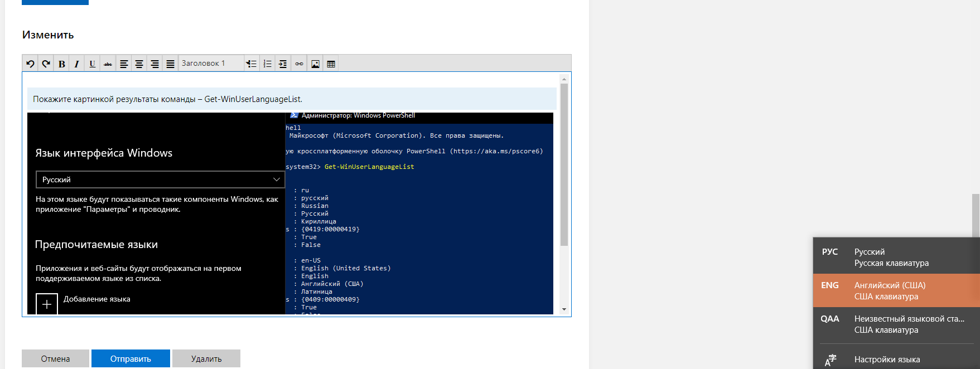This screenshot has width=980, height=369.
Task: Increase the paragraph indent
Action: point(283,64)
